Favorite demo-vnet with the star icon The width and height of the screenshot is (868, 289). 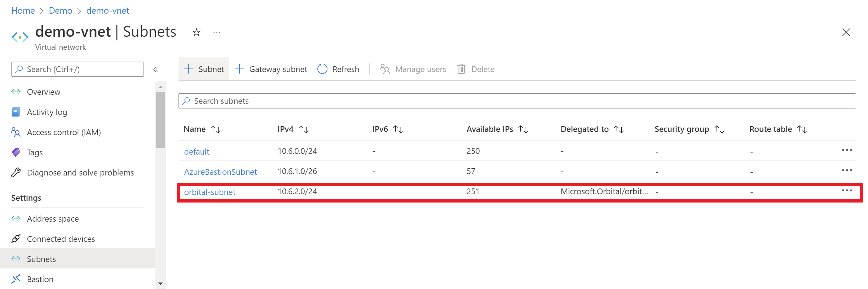coord(196,32)
